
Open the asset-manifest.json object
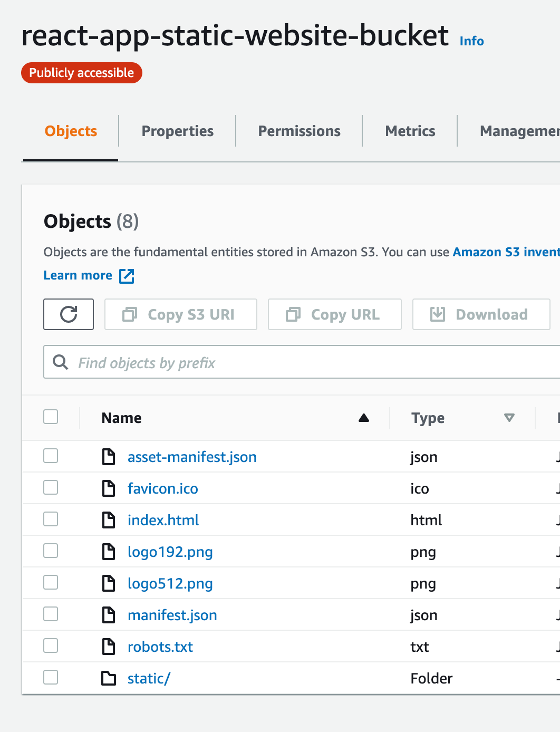tap(192, 457)
